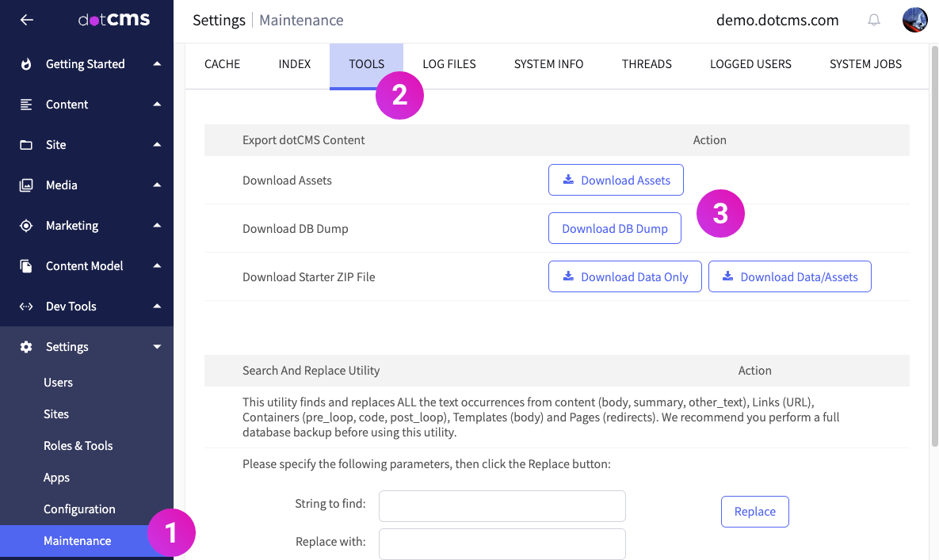Click the Content Model icon
The width and height of the screenshot is (939, 560).
click(26, 266)
